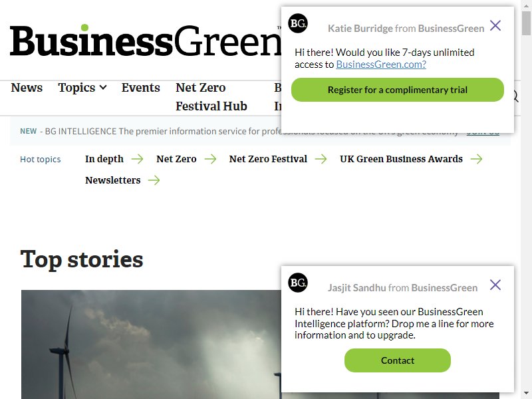Click the arrow beside Net Zero Festival
The width and height of the screenshot is (532, 399).
[x=321, y=159]
